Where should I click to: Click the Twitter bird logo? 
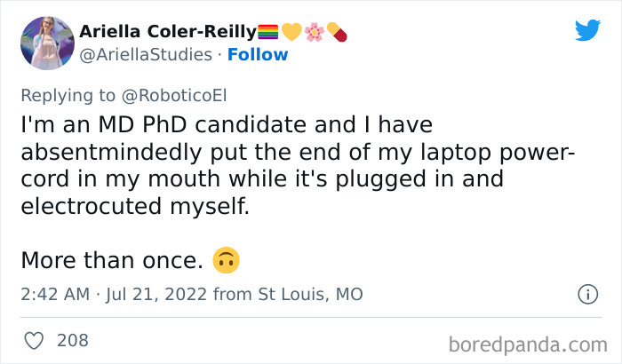[x=586, y=30]
